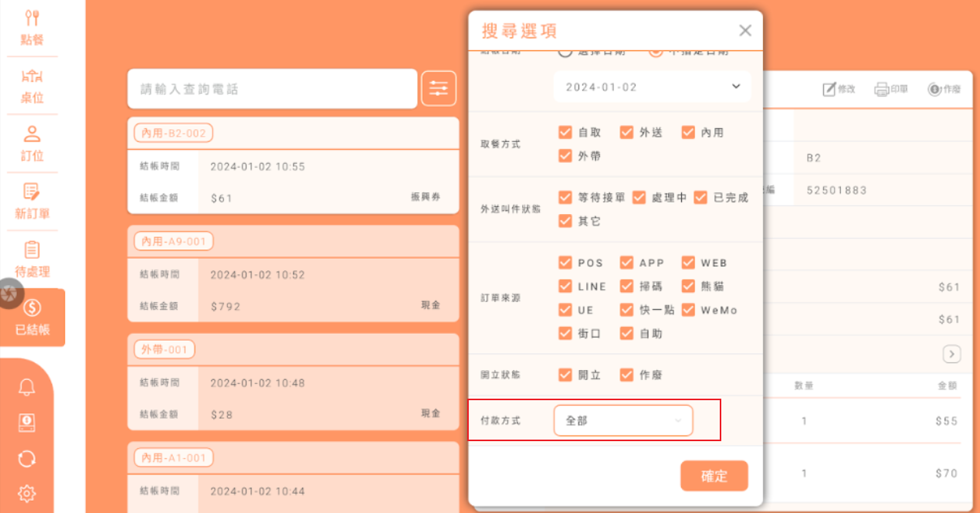Open the settings gear icon
This screenshot has height=513, width=980.
(x=27, y=493)
